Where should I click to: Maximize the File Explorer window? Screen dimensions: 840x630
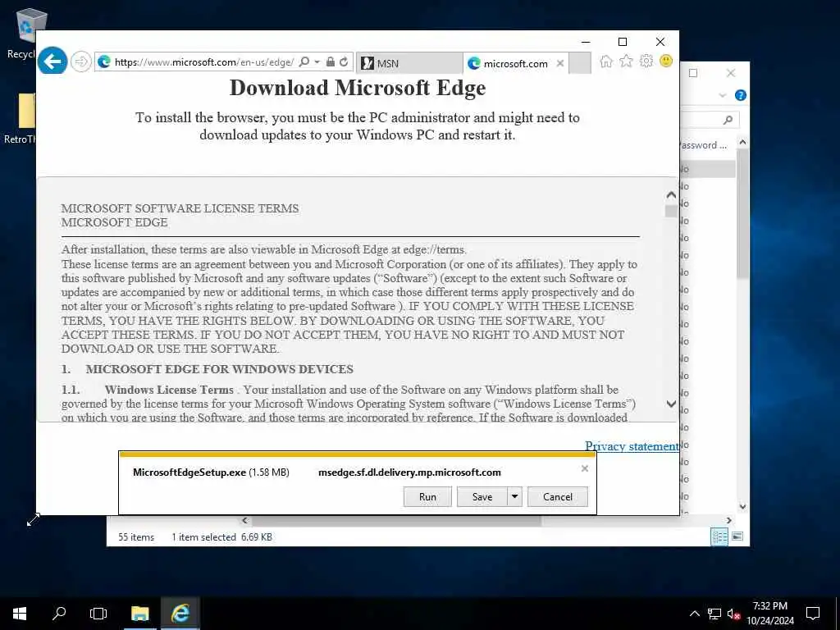[693, 73]
